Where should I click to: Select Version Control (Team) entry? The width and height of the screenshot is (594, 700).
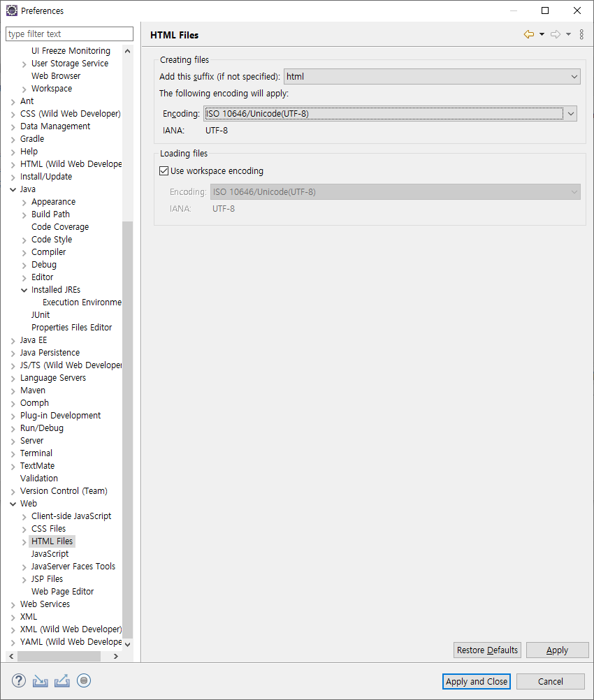coord(64,490)
